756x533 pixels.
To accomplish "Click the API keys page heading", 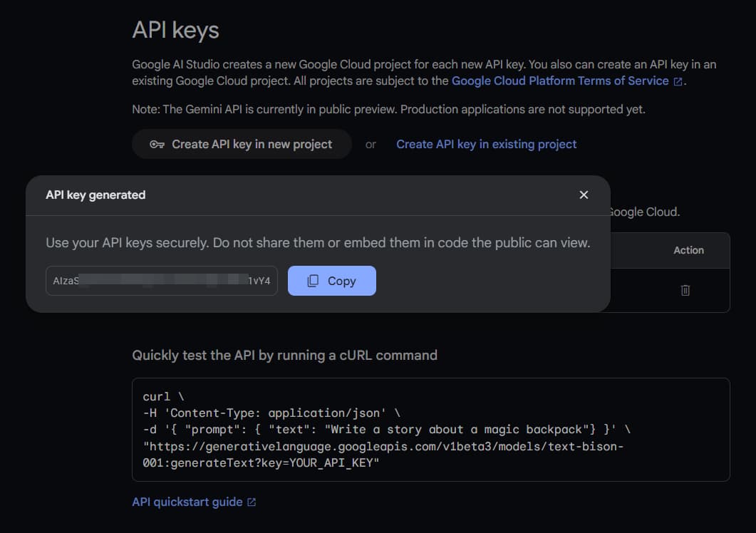I will [175, 29].
